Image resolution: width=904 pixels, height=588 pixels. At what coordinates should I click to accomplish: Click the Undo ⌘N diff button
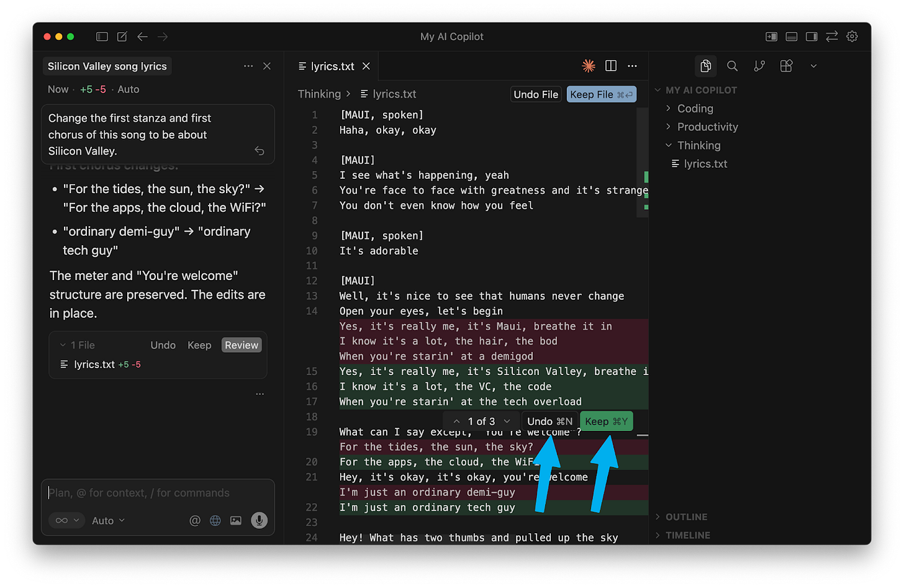coord(550,421)
